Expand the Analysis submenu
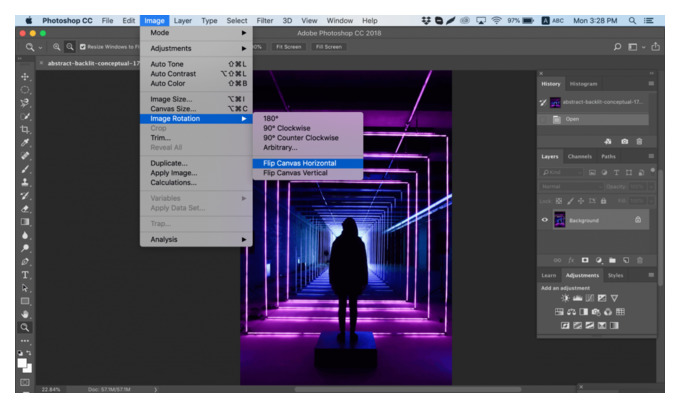The height and width of the screenshot is (408, 680). pos(196,239)
